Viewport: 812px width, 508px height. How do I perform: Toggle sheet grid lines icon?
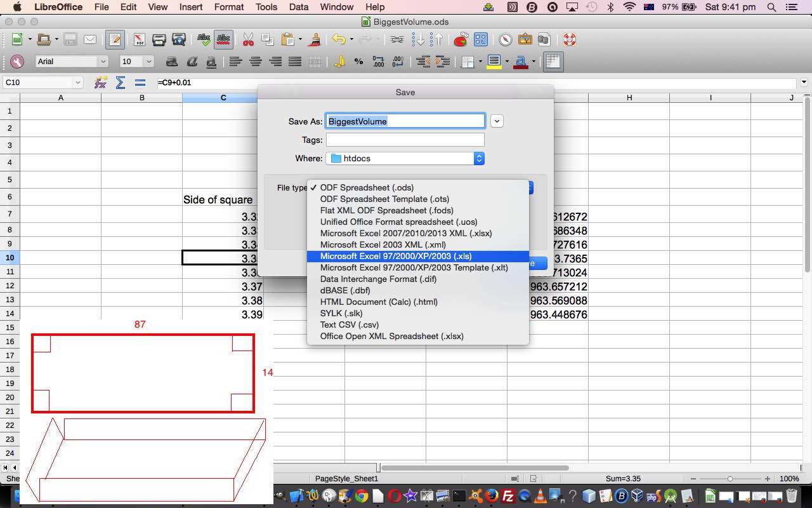[x=553, y=62]
